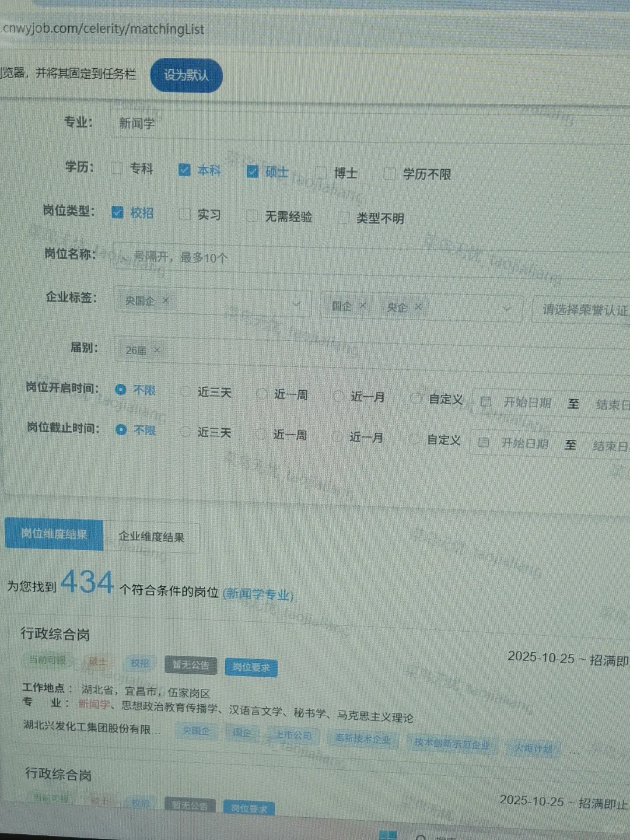View 岗位要求 for the 行政综合岗 listing
Screen dimensions: 630x840
point(250,667)
